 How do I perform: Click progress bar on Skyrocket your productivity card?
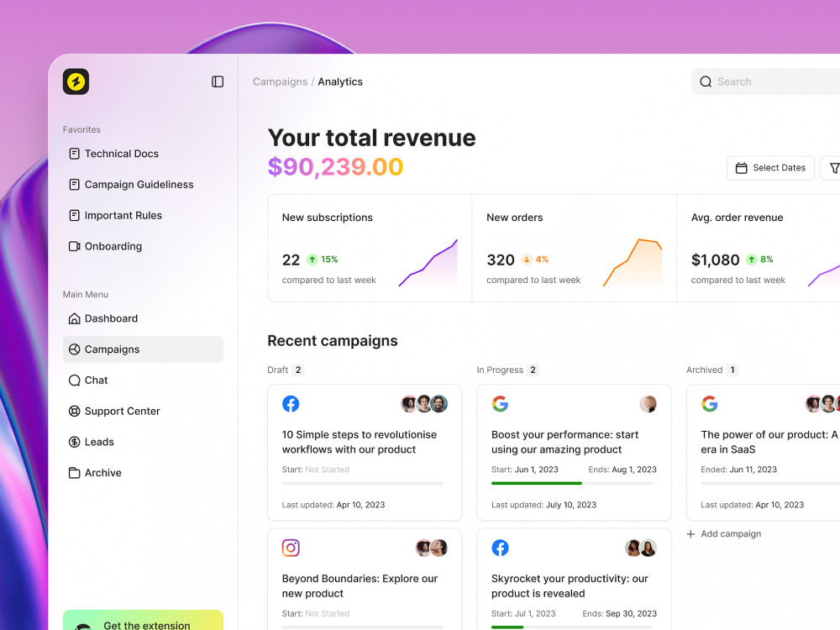click(572, 627)
